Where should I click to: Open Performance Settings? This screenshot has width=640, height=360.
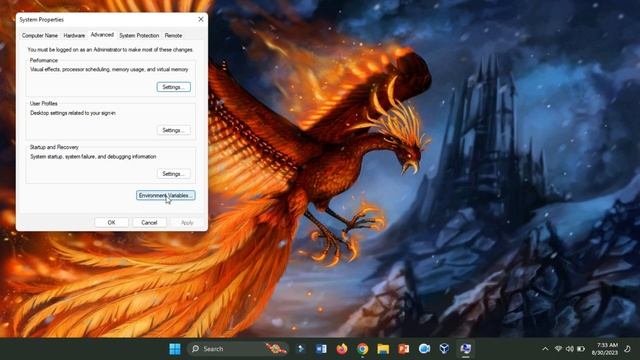pos(173,87)
